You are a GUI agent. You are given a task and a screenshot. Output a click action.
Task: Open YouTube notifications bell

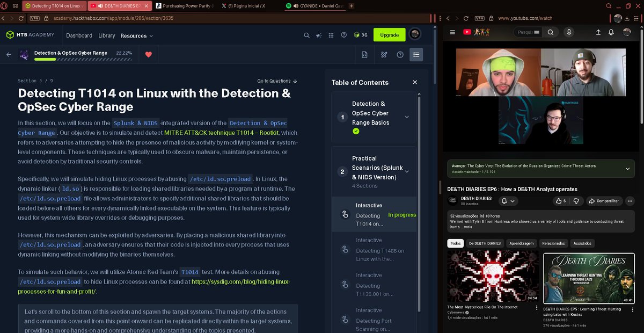point(611,32)
